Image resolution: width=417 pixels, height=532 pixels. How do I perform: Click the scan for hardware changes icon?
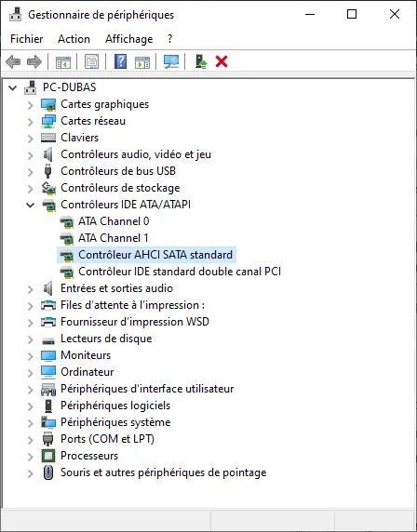[171, 61]
